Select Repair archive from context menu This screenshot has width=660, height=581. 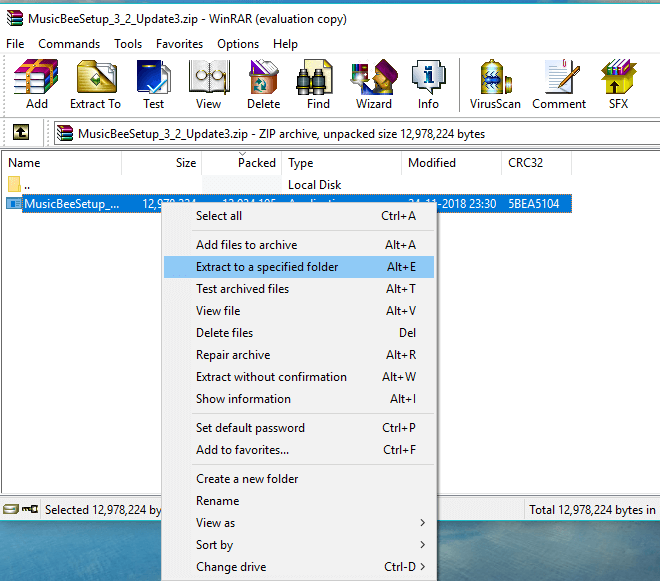[x=298, y=355]
